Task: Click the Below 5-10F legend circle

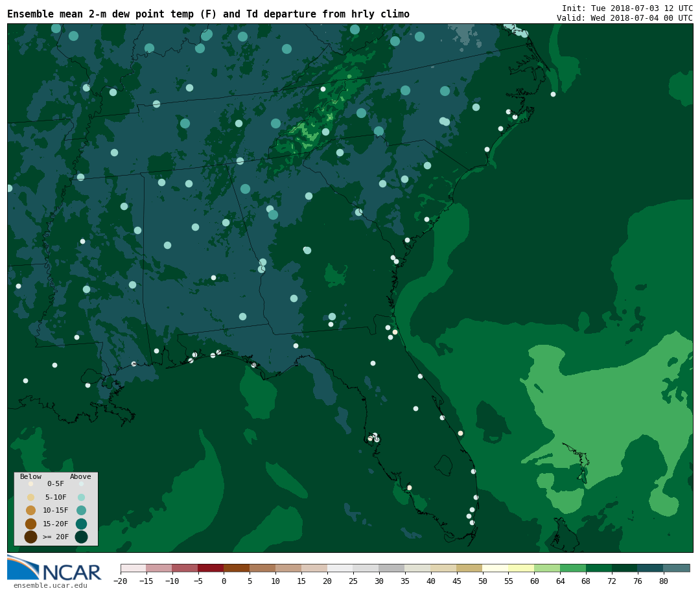Action: pos(31,498)
